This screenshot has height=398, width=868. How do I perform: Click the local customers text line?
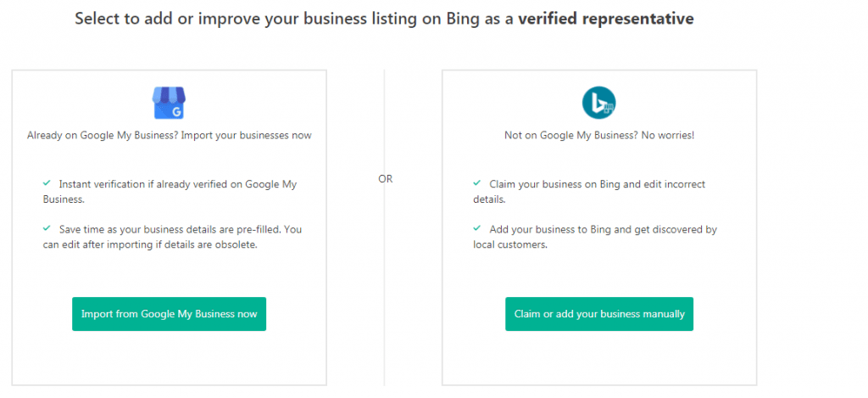pyautogui.click(x=510, y=244)
